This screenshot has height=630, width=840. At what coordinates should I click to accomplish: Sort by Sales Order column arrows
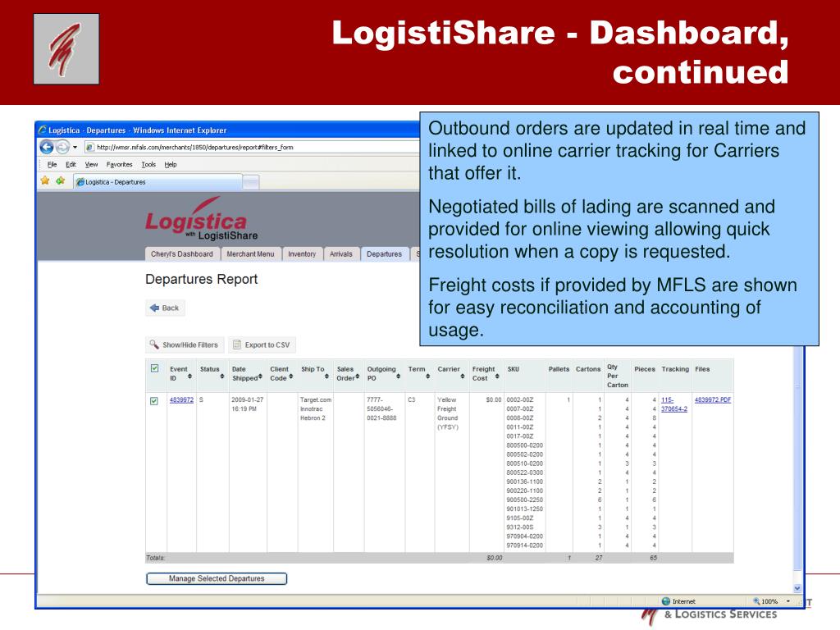point(358,377)
